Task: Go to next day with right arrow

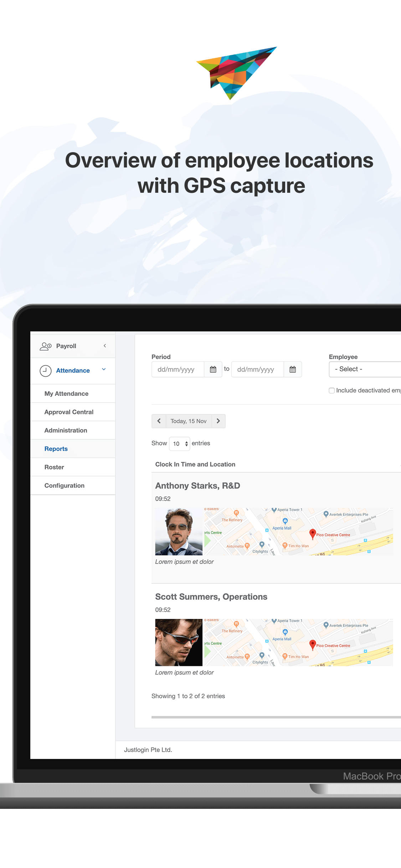Action: coord(219,421)
